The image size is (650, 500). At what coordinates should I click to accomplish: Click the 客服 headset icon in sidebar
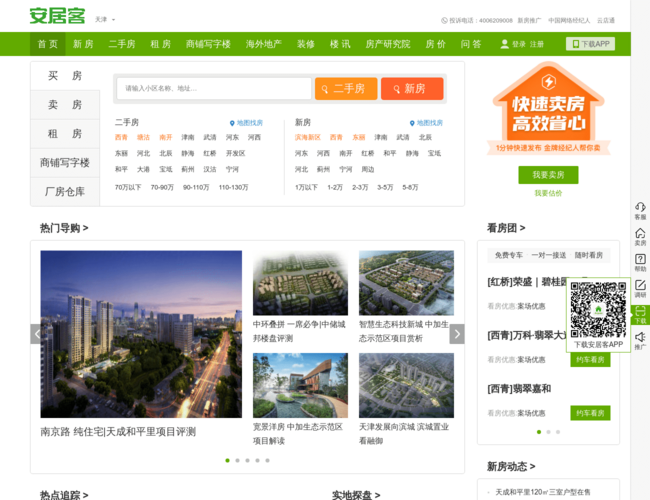click(x=640, y=208)
